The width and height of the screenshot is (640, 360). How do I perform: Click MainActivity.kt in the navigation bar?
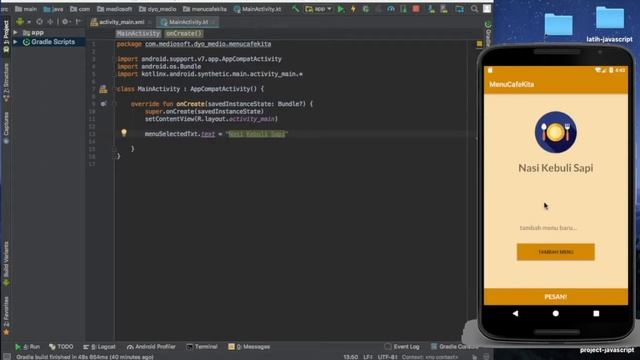[258, 9]
